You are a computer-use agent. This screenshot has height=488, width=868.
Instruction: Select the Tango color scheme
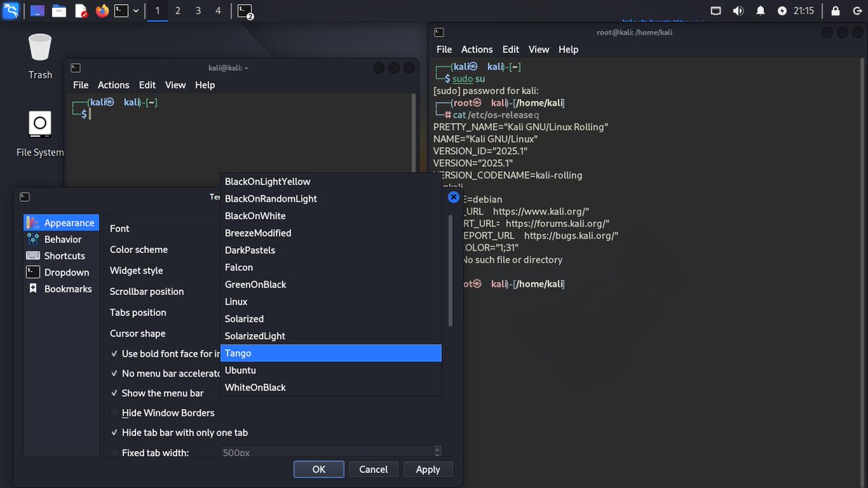pyautogui.click(x=289, y=353)
